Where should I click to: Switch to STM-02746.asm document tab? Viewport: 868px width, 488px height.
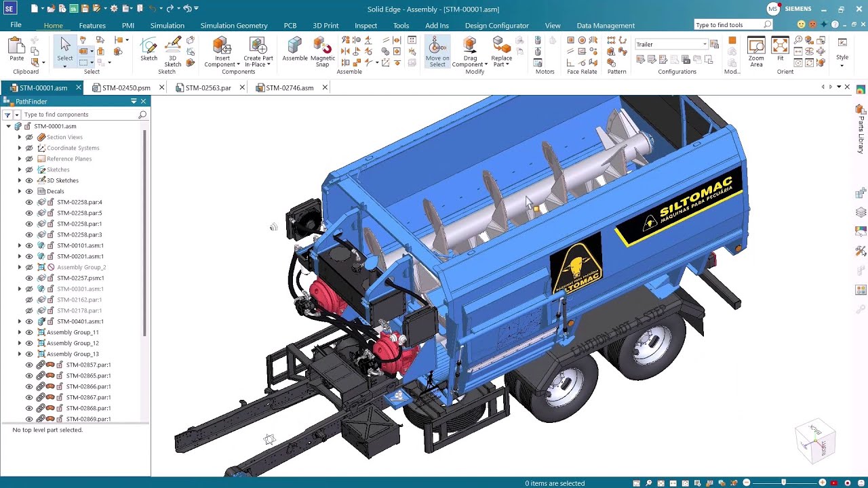click(x=290, y=87)
